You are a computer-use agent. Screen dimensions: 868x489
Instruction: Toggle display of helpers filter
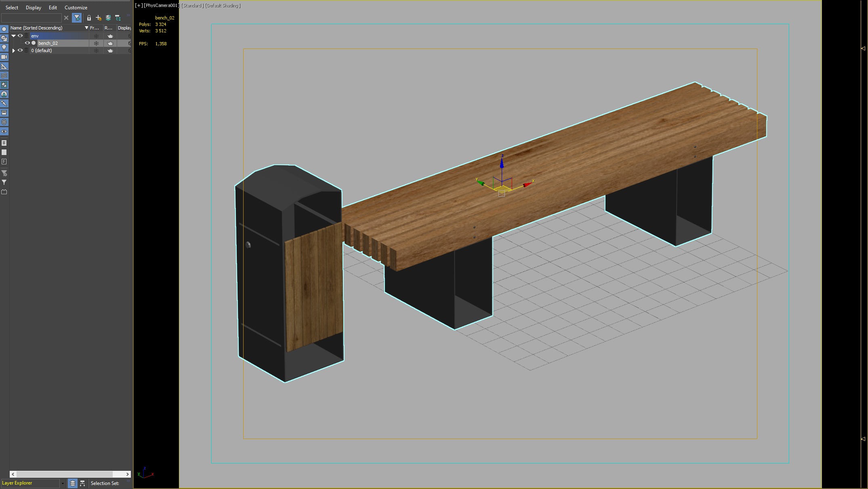pyautogui.click(x=4, y=66)
